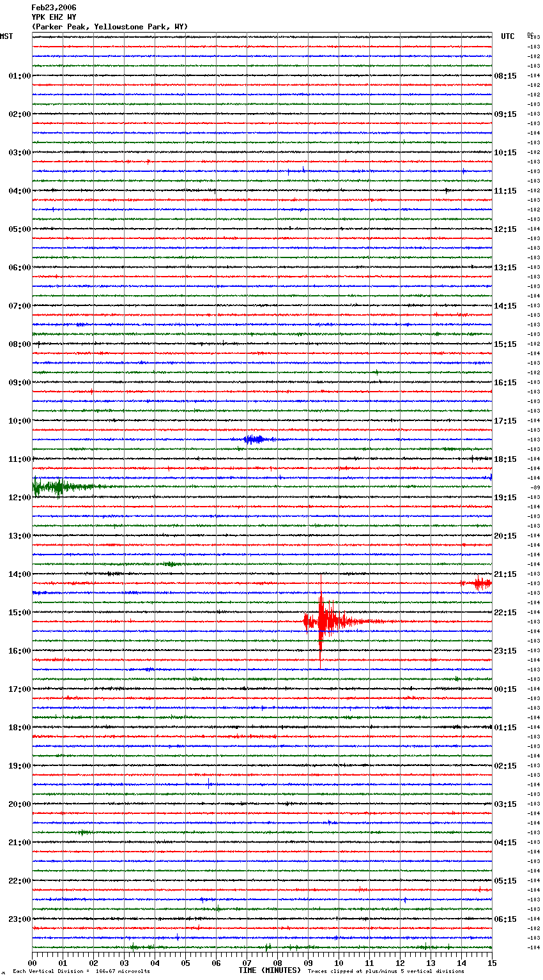Select the 20:00 MST time label
Screen dimensions: 543x980
pos(19,804)
